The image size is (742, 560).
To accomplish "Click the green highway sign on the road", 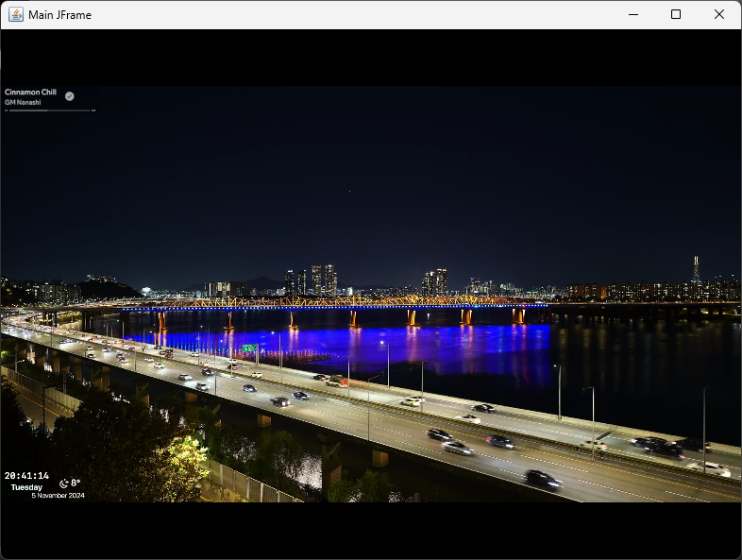I will [x=249, y=348].
